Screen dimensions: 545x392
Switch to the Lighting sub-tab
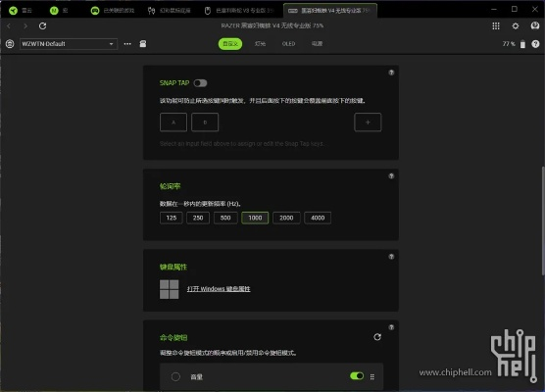pos(260,44)
